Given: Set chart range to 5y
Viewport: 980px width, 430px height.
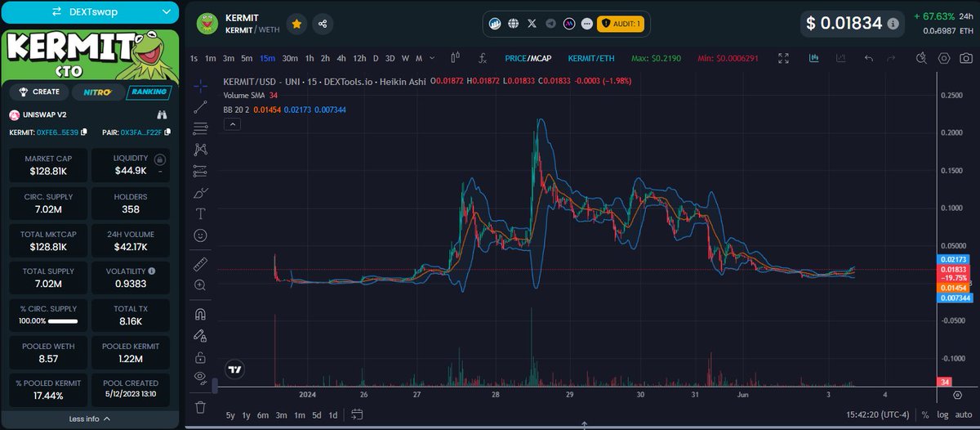Looking at the screenshot, I should [231, 415].
